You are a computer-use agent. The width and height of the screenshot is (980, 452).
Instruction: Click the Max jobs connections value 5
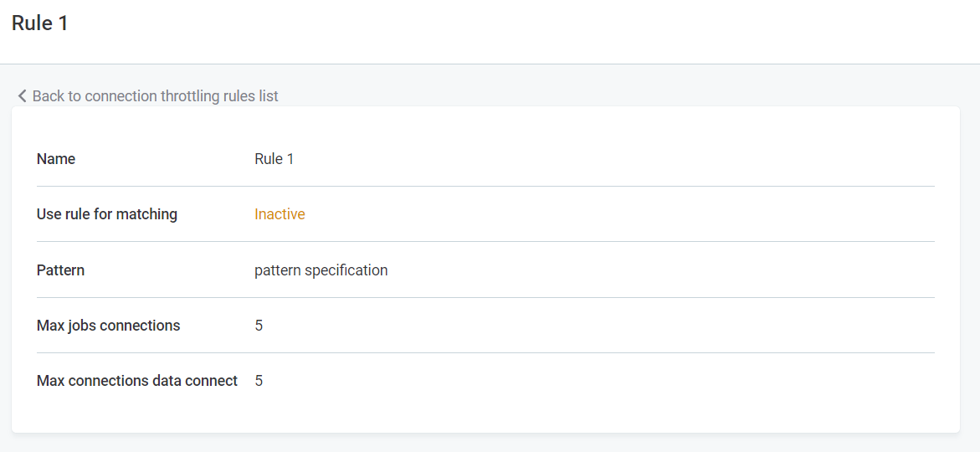click(x=259, y=326)
